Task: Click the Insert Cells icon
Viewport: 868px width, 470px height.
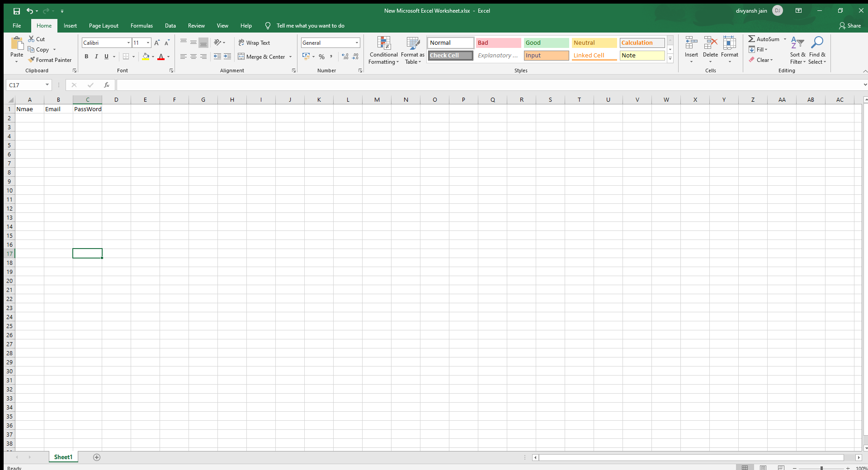Action: [x=691, y=49]
